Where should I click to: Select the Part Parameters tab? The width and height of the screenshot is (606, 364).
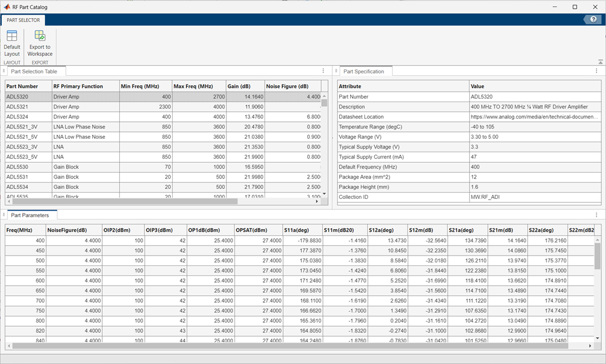coord(30,215)
